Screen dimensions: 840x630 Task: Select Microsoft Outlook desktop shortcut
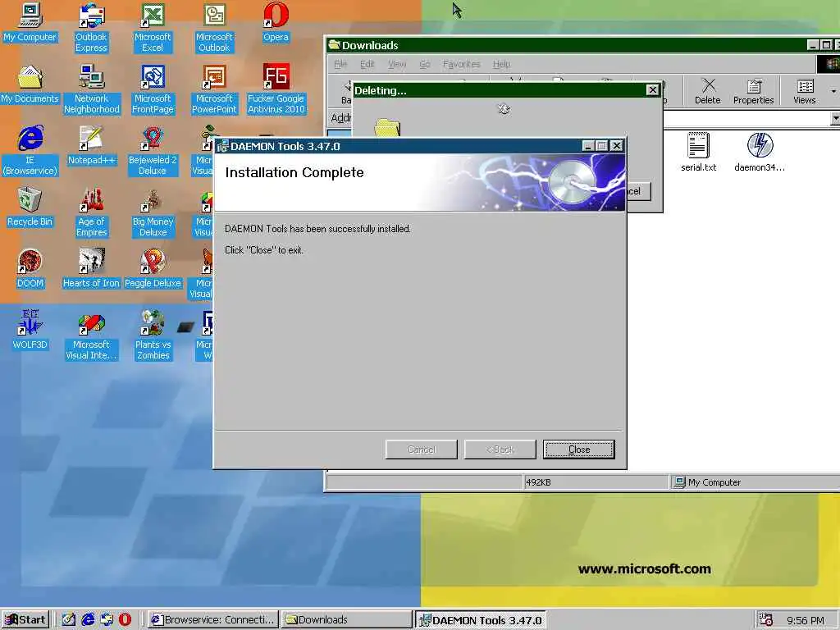tap(214, 28)
